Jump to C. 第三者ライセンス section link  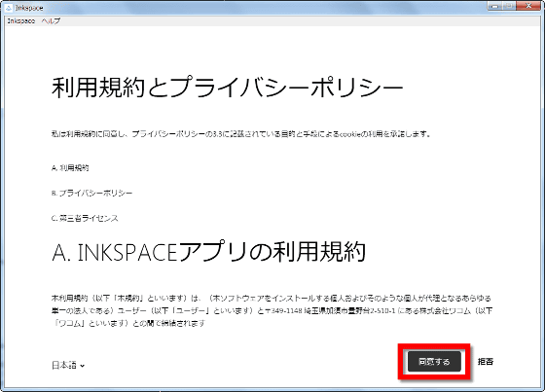[85, 218]
